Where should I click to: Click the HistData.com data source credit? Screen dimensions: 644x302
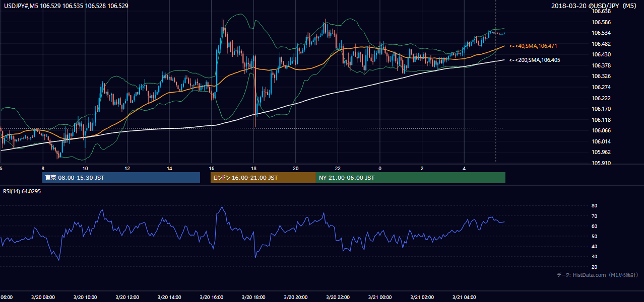point(598,275)
